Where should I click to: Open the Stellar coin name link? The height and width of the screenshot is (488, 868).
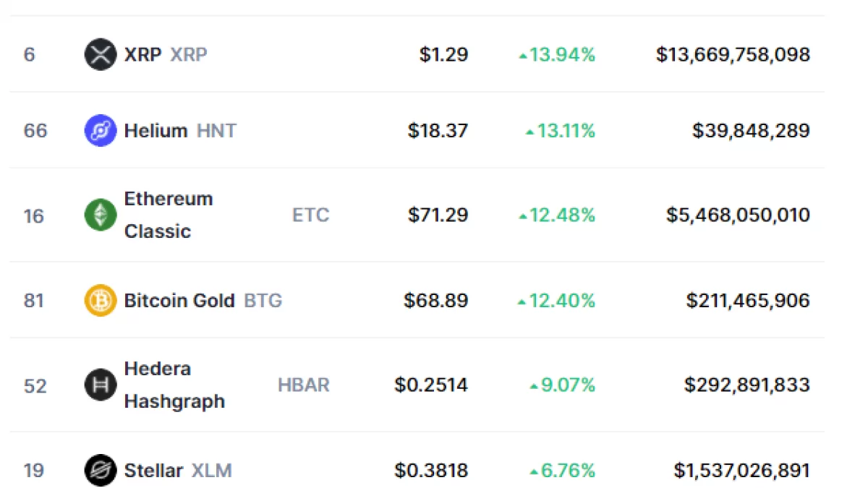coord(153,471)
